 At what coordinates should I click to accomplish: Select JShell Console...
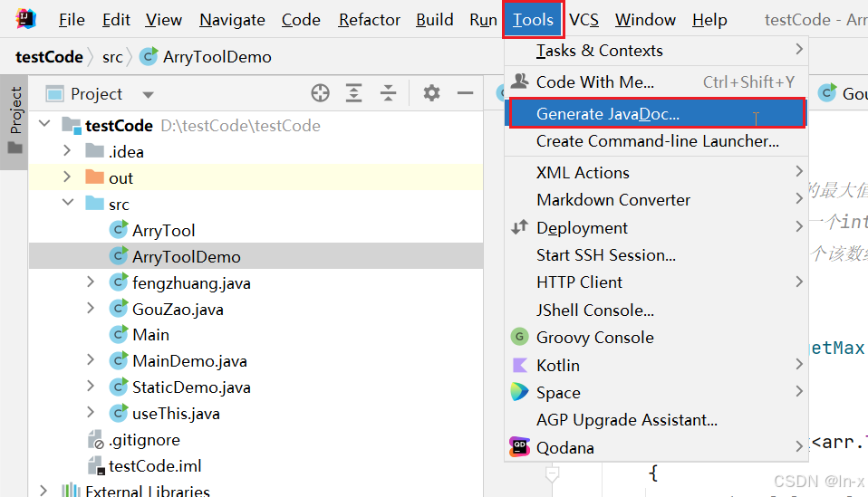pyautogui.click(x=657, y=311)
